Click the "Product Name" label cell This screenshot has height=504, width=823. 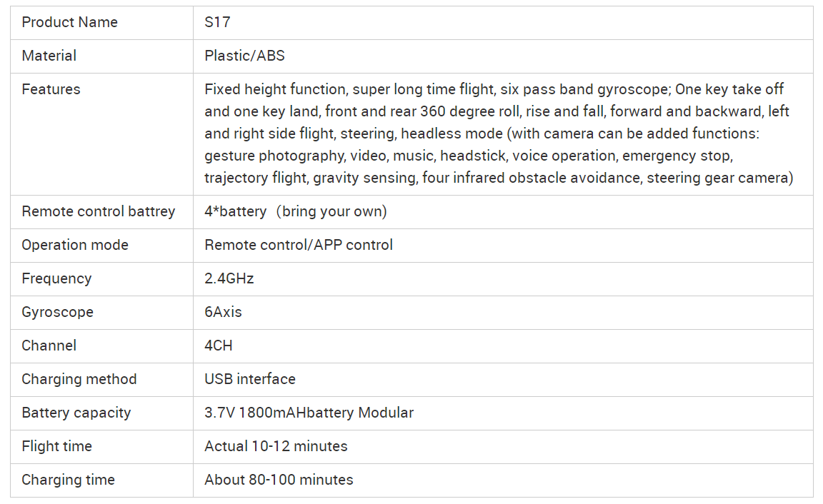point(69,22)
